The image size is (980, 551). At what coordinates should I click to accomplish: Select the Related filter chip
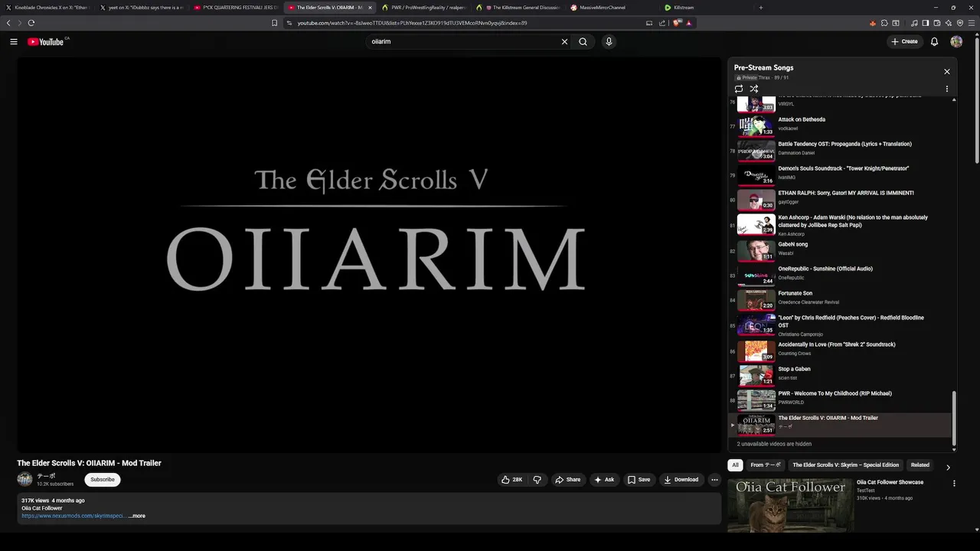(920, 465)
